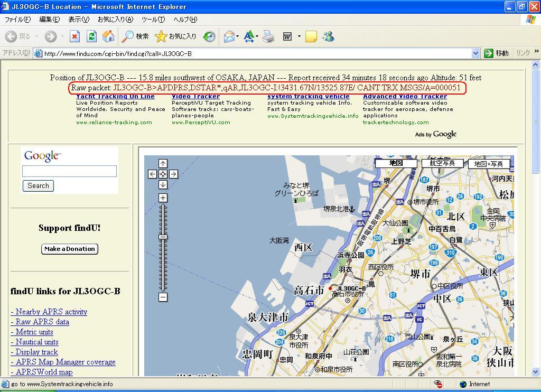Pan the map right arrow
The height and width of the screenshot is (392, 541).
coord(173,174)
